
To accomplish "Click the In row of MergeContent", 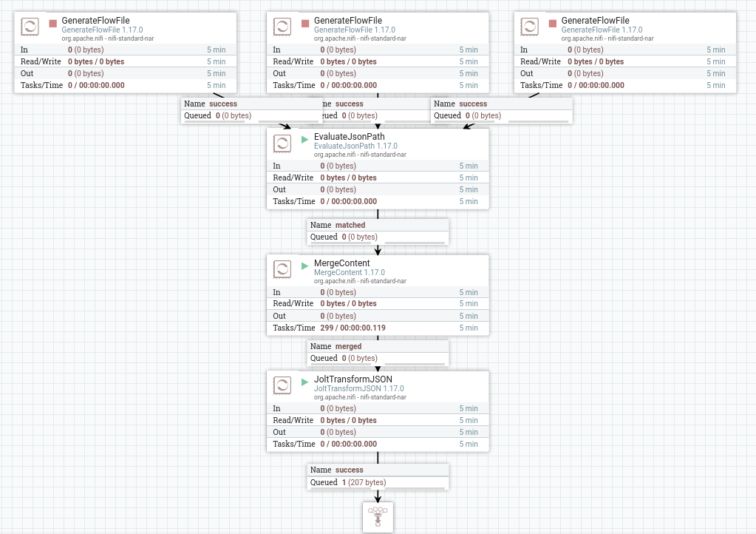I will tap(378, 292).
